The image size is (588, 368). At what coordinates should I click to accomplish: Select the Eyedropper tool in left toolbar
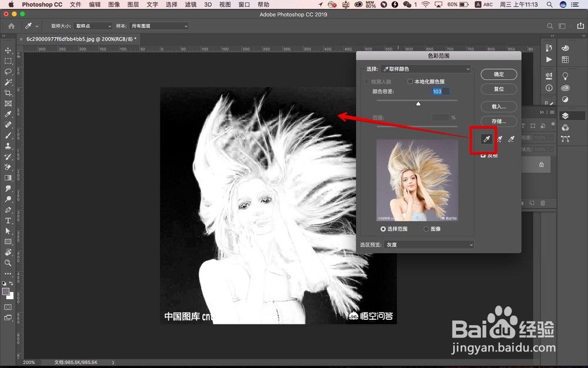pyautogui.click(x=8, y=114)
